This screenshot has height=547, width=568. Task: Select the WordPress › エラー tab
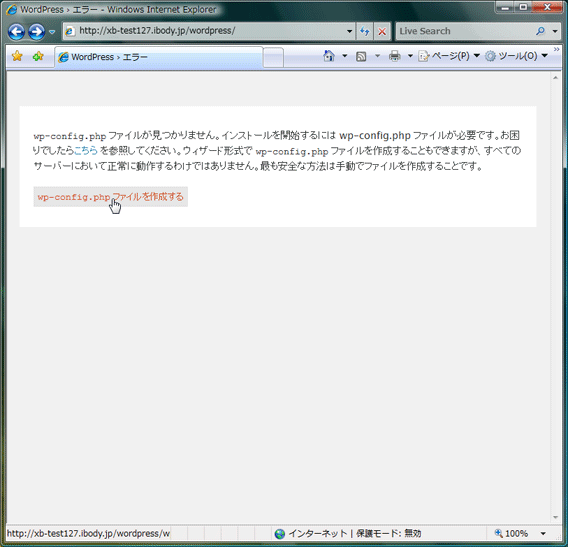(x=159, y=57)
